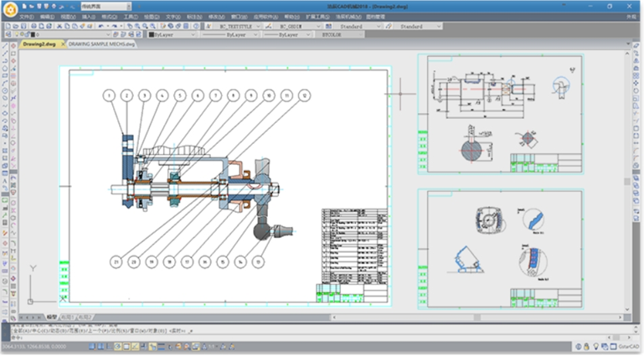Click the New drawing icon in standard toolbar

pyautogui.click(x=7, y=26)
